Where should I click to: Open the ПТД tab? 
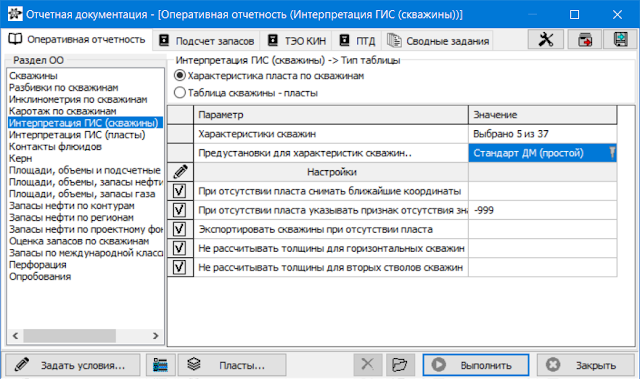click(x=357, y=41)
